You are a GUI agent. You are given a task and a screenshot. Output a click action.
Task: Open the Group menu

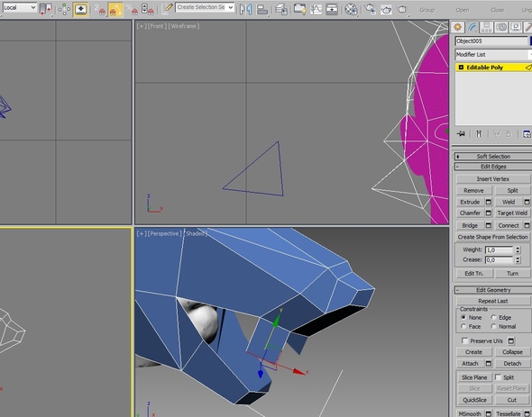(x=427, y=10)
